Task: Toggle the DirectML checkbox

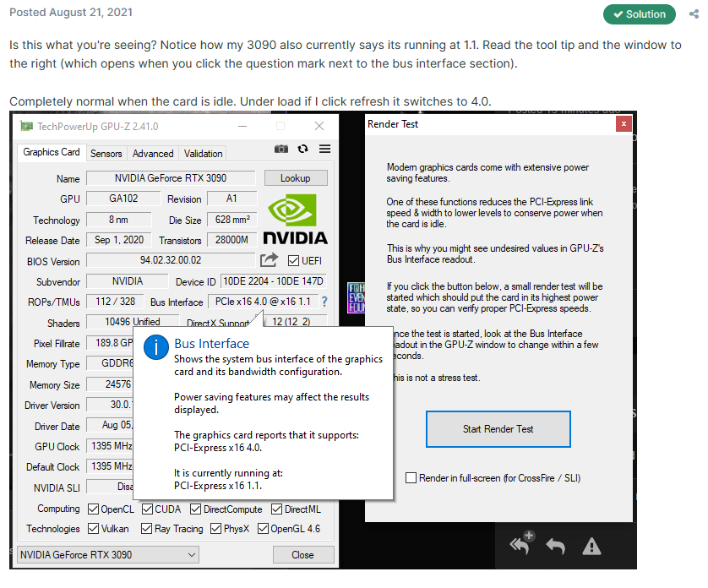Action: tap(276, 509)
